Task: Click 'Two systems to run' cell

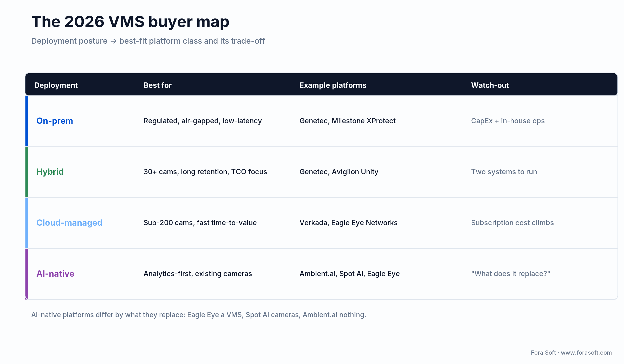Action: (504, 172)
